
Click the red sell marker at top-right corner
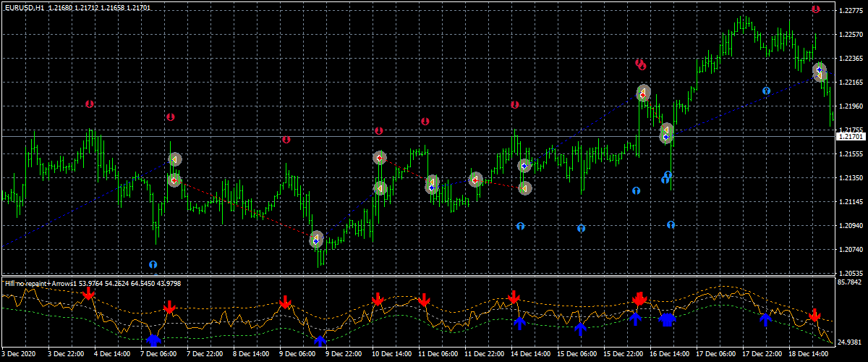click(815, 9)
